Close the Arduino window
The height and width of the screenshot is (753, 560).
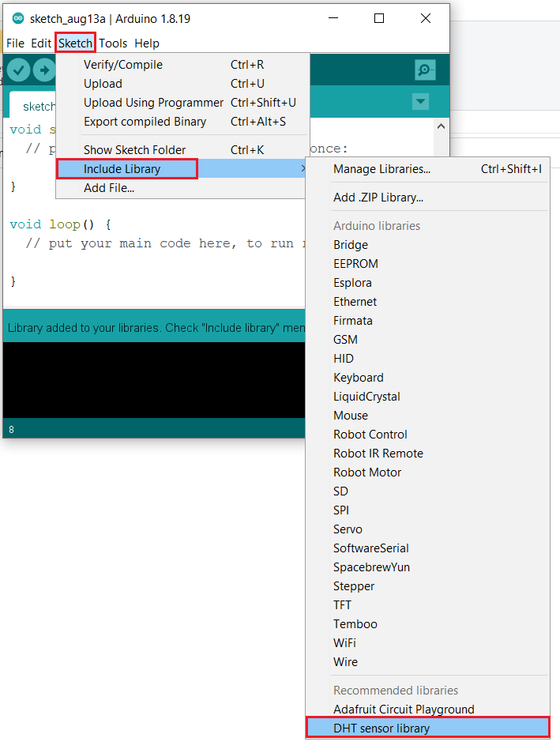[x=426, y=18]
